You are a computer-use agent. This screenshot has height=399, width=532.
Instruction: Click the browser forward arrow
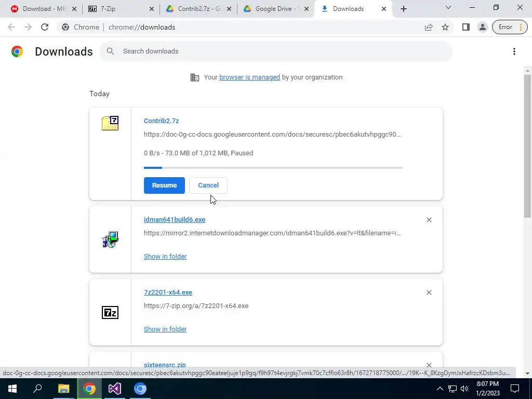tap(28, 27)
